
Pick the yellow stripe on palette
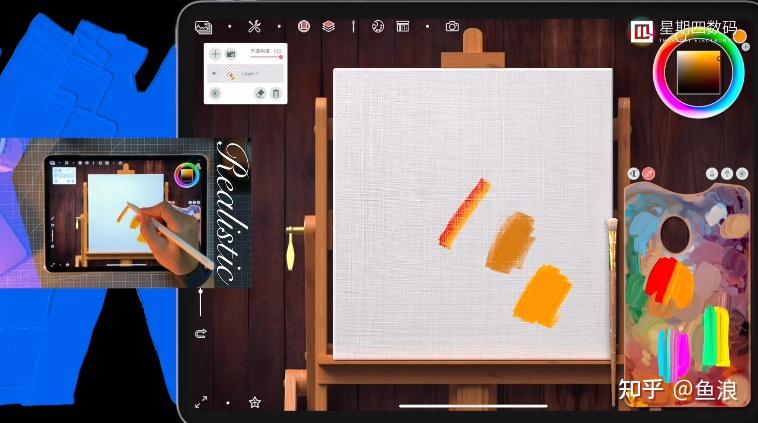tap(723, 336)
